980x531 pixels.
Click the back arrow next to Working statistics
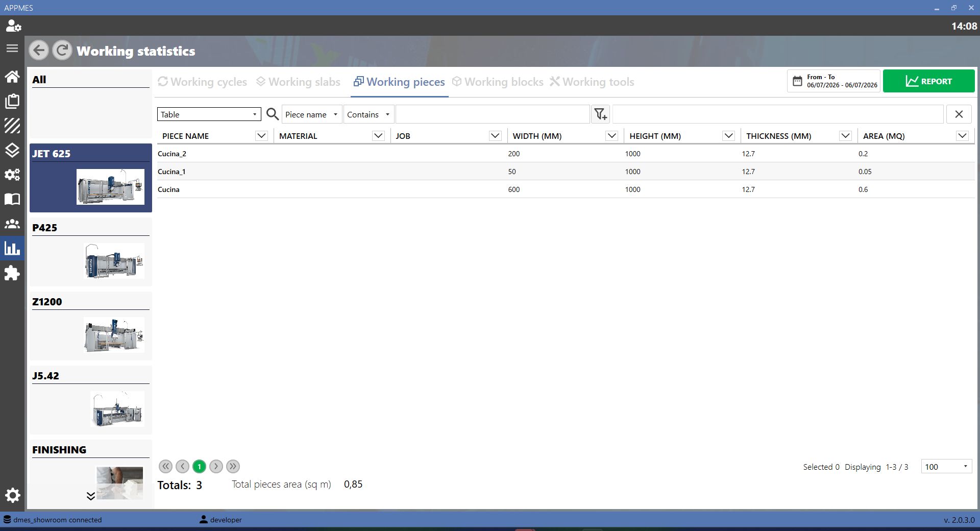point(39,51)
